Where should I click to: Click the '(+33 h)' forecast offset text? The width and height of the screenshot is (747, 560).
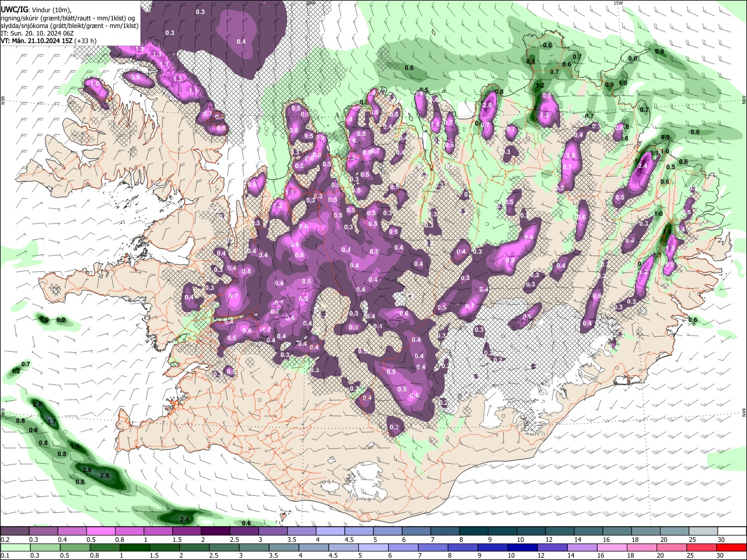pyautogui.click(x=86, y=41)
